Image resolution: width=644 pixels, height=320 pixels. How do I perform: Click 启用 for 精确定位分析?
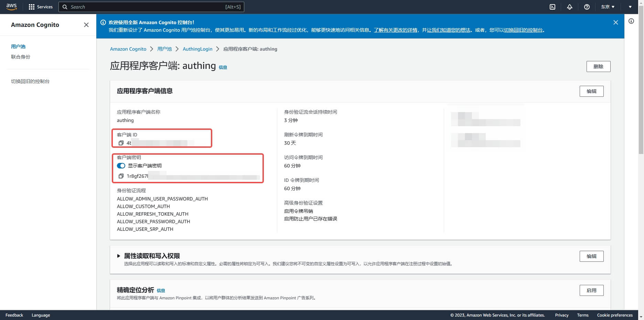pos(591,290)
